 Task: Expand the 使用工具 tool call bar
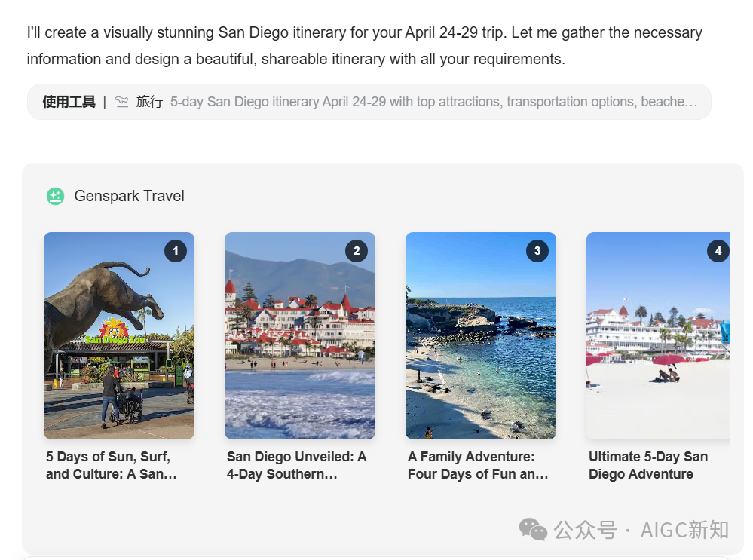point(369,102)
